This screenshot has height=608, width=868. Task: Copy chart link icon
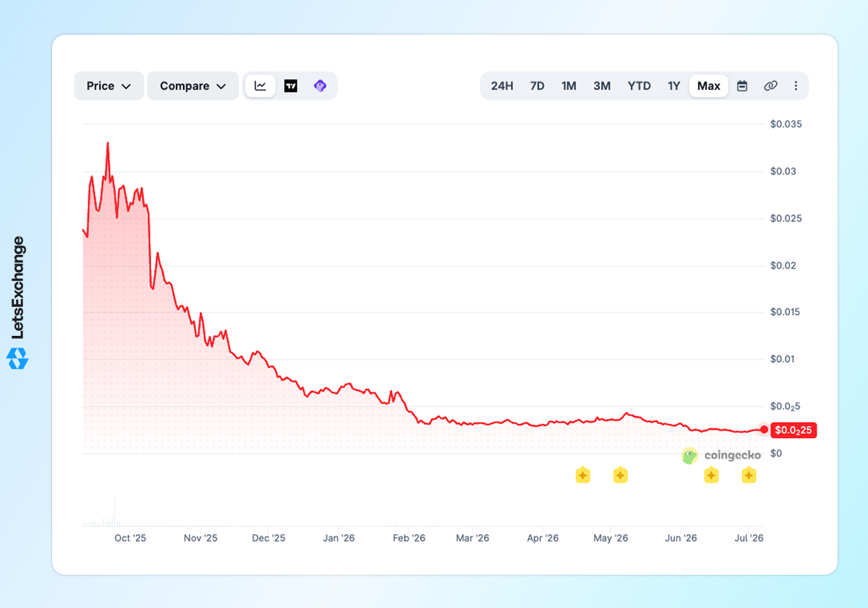click(770, 86)
